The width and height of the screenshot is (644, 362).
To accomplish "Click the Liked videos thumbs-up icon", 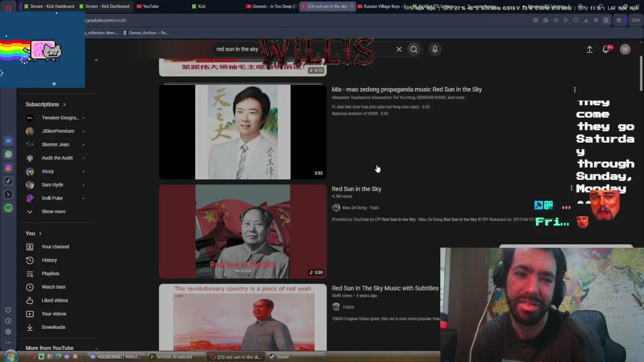I will 30,300.
